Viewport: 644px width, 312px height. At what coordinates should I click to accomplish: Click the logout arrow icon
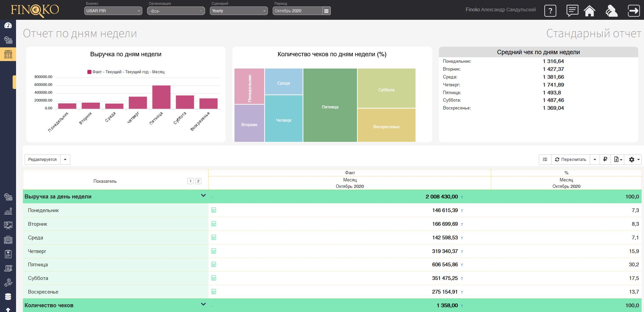[x=633, y=11]
